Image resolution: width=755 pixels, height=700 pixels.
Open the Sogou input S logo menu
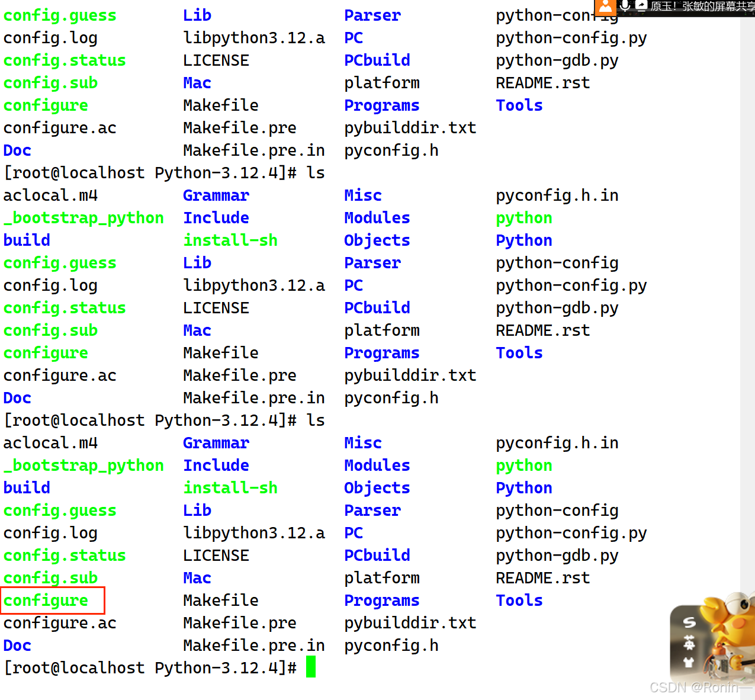[x=689, y=622]
